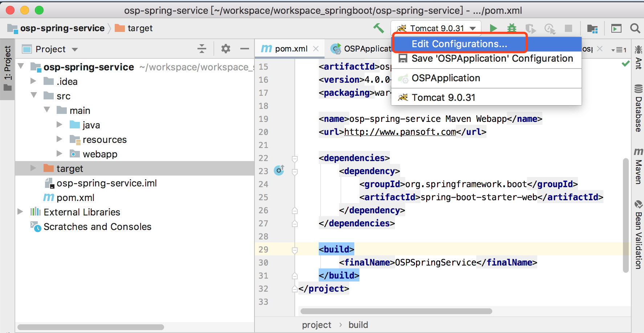Screen dimensions: 644x333
Task: Click the green inspection checkmark
Action: (x=625, y=64)
